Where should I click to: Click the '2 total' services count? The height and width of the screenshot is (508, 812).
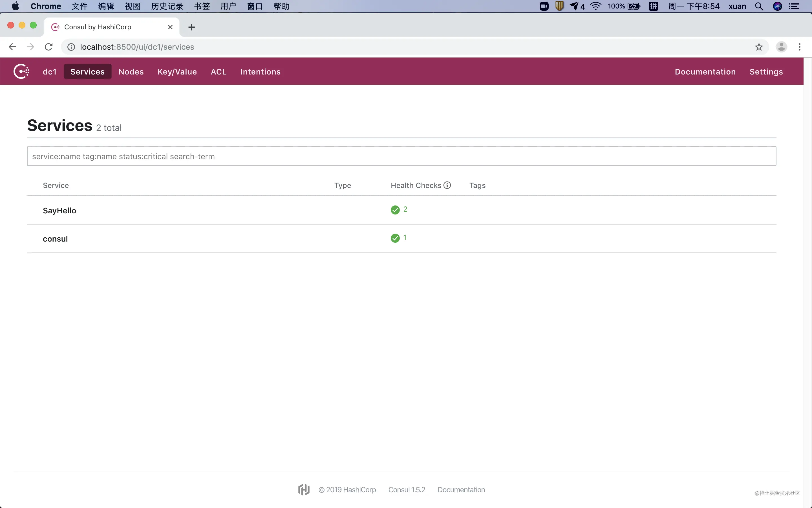pyautogui.click(x=109, y=128)
